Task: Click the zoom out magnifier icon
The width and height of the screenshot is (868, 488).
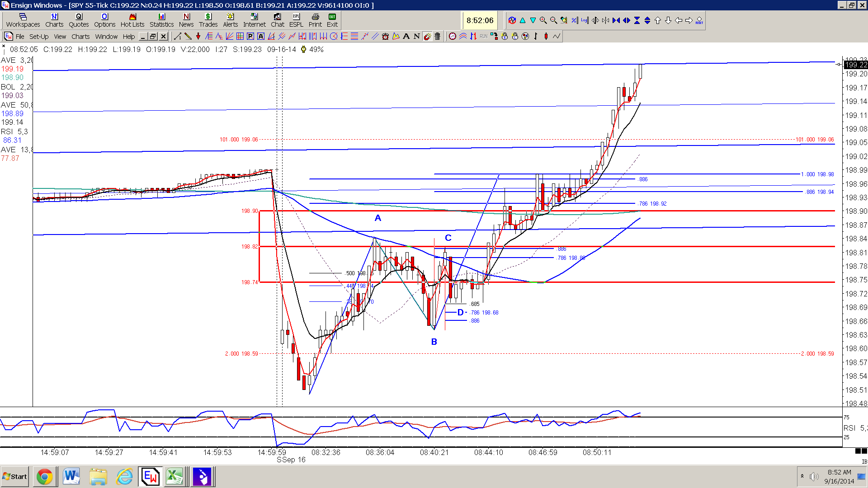Action: (553, 20)
